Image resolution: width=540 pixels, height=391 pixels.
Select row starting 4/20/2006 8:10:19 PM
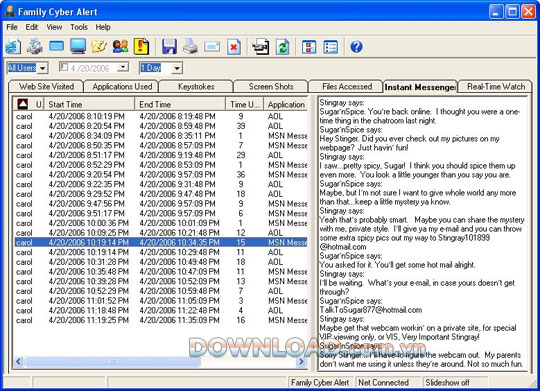click(160, 116)
